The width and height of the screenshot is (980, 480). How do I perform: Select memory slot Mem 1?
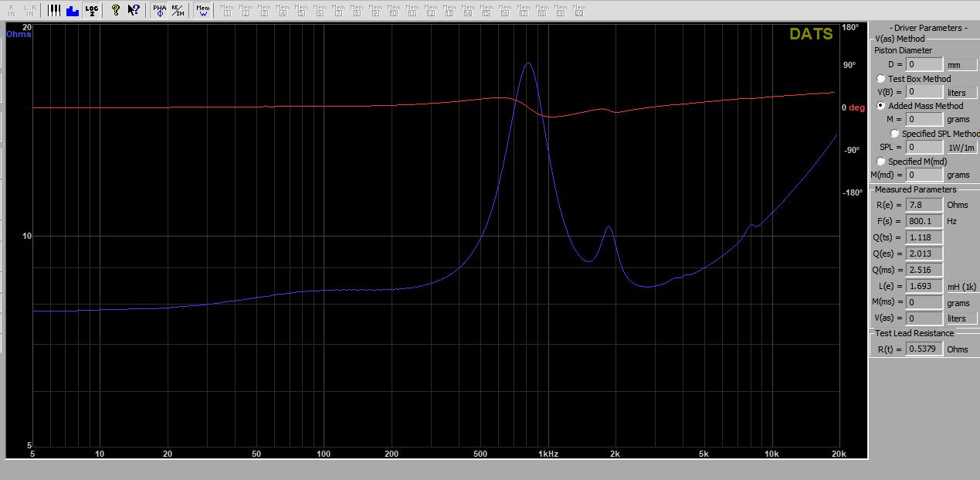[227, 10]
